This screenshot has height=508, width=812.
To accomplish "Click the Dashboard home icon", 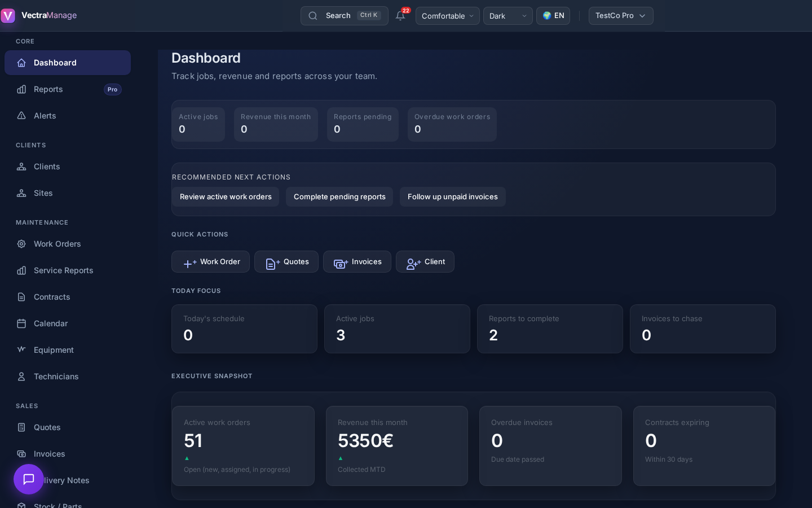I will click(21, 63).
